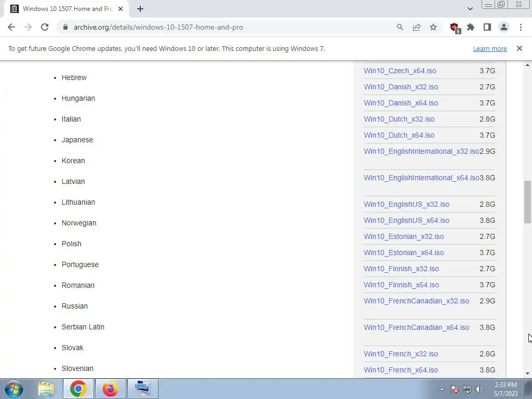Download Win10_Finnish_x64.iso
The width and height of the screenshot is (532, 399).
coord(401,285)
